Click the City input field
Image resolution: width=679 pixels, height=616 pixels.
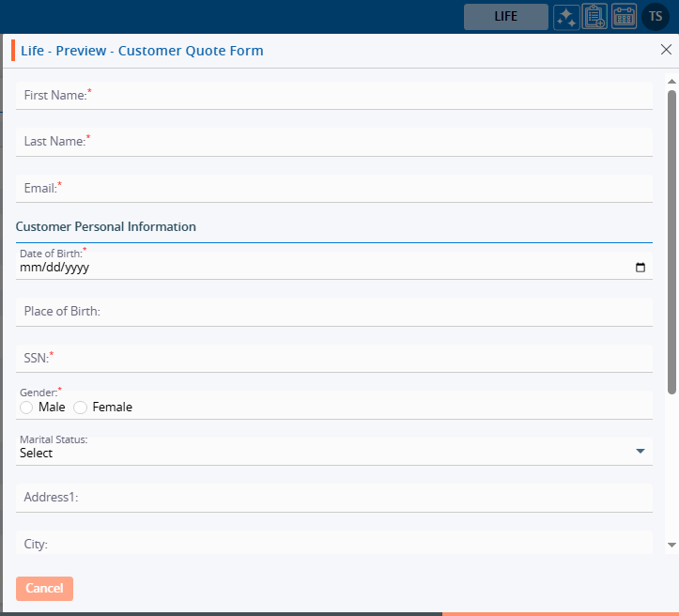pyautogui.click(x=333, y=544)
